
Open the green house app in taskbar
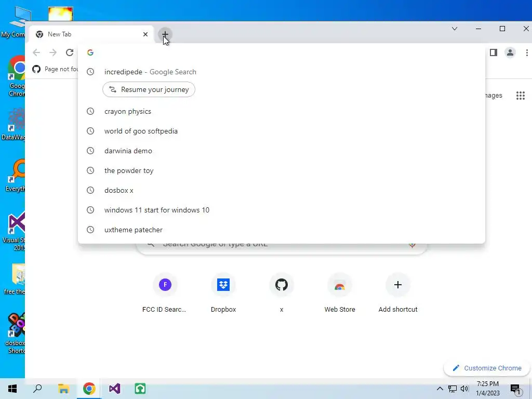[x=140, y=389]
